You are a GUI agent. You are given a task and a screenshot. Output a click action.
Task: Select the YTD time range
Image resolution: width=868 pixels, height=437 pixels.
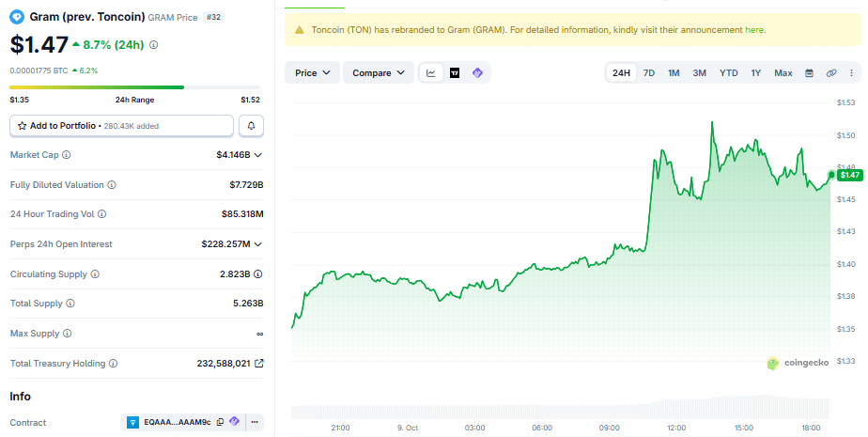coord(729,73)
